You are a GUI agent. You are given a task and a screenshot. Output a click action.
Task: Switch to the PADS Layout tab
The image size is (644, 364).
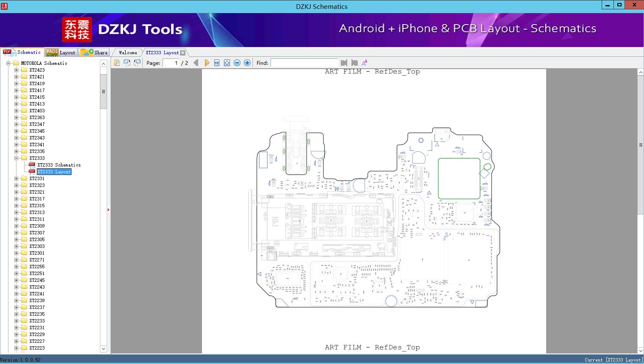tap(61, 52)
